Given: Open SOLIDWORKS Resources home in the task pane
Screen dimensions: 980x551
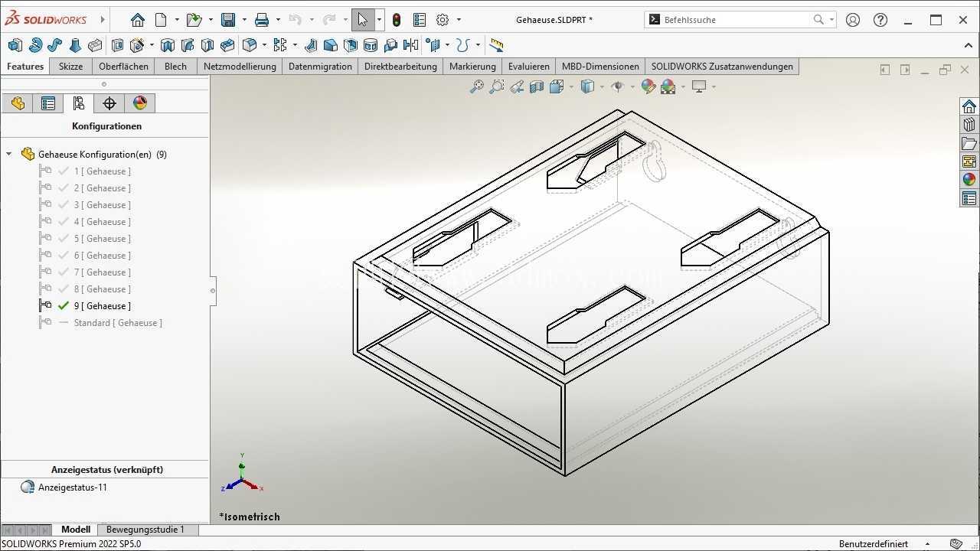Looking at the screenshot, I should (x=969, y=106).
